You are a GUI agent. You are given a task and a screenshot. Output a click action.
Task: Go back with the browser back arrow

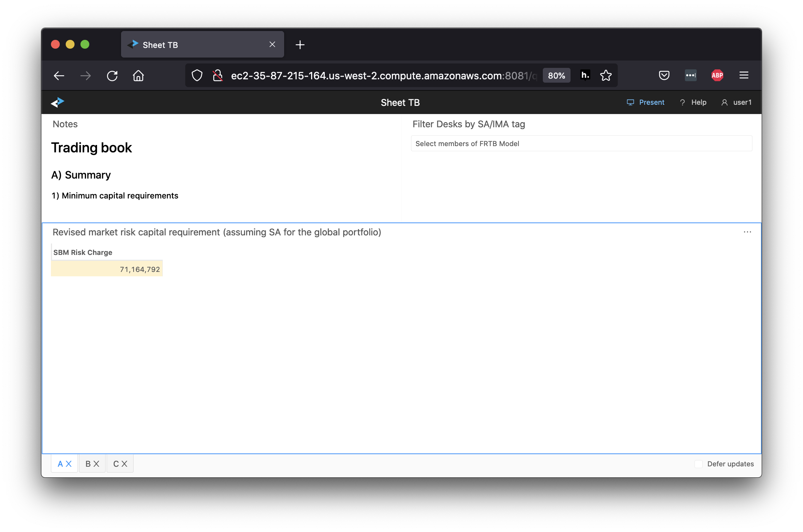point(59,76)
